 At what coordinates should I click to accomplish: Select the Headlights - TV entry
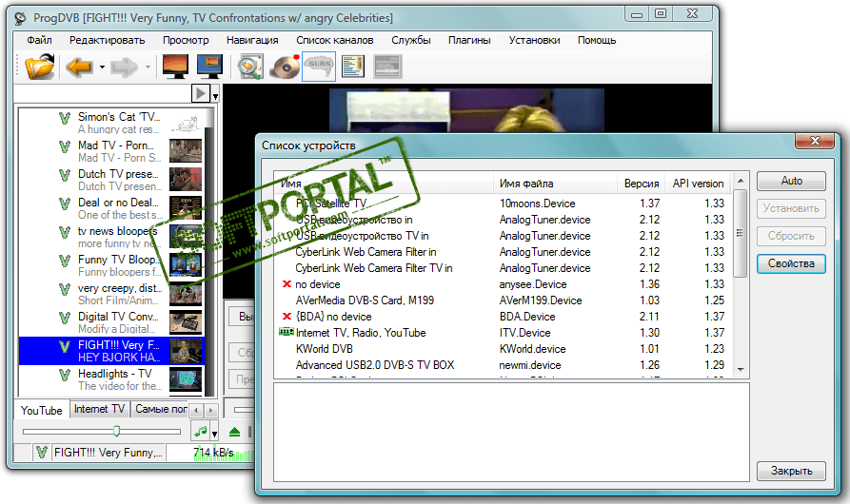pos(111,379)
